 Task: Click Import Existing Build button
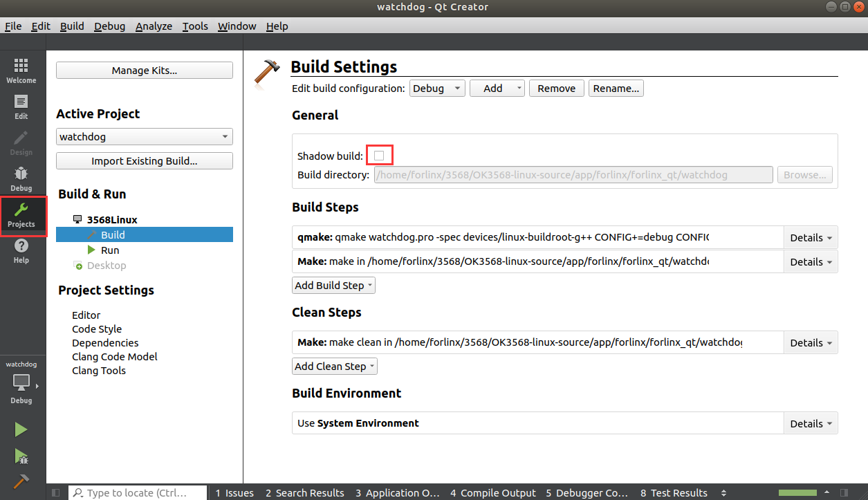point(145,161)
